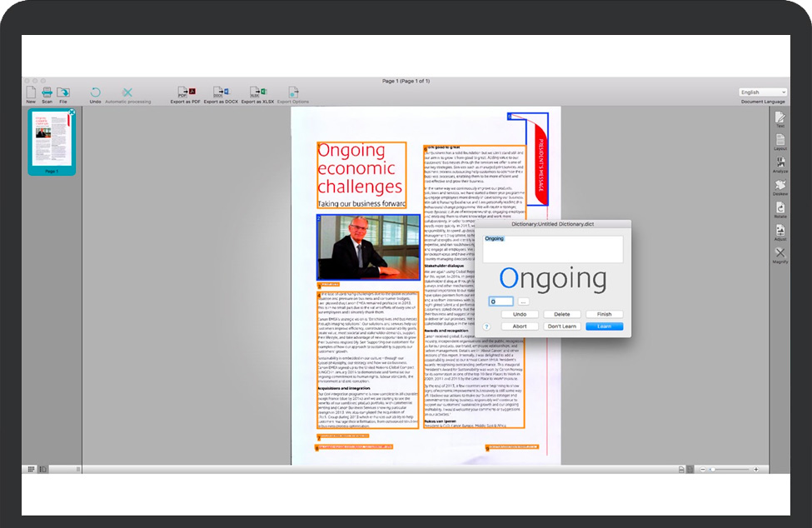This screenshot has width=812, height=528.
Task: Click the New document icon
Action: click(31, 92)
